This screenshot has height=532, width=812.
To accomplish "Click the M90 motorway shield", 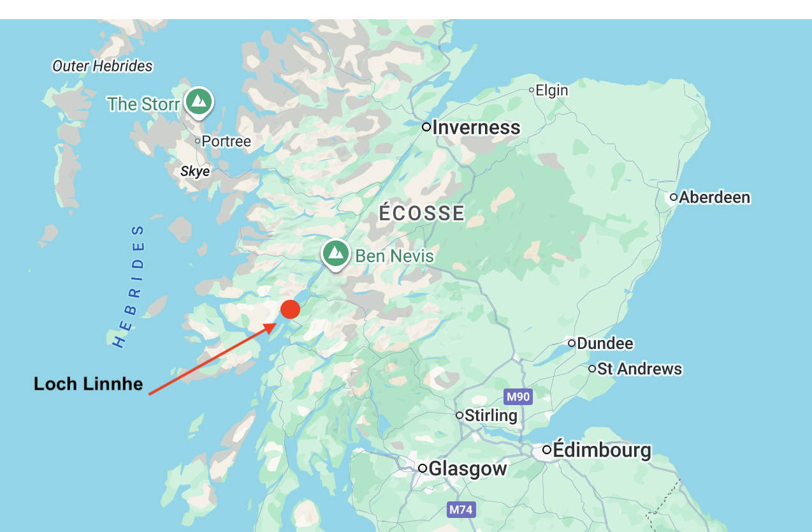I will (x=518, y=397).
